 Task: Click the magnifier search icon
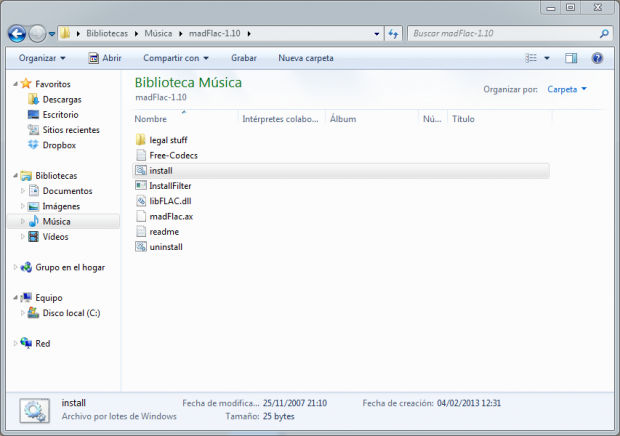(604, 34)
